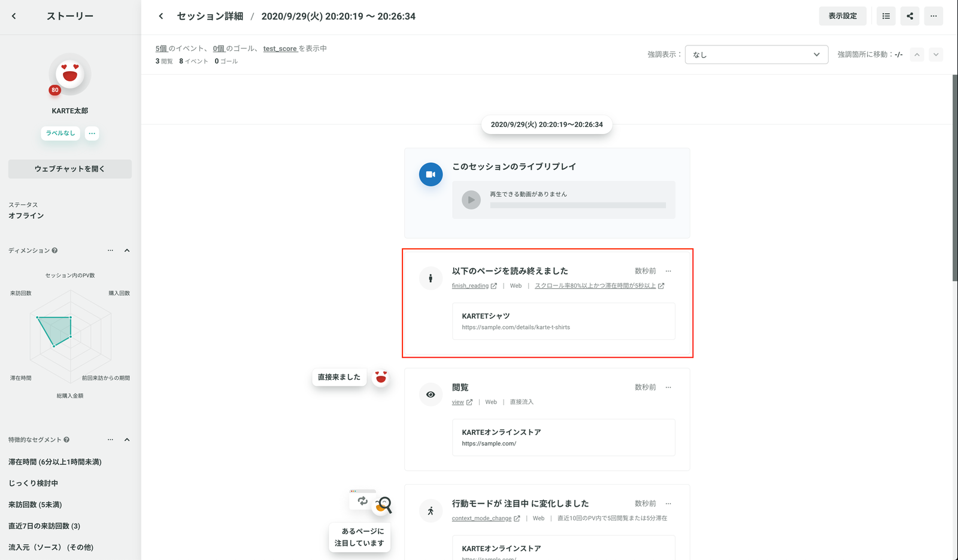Open ディメンション more options menu
The image size is (958, 560).
tap(110, 251)
